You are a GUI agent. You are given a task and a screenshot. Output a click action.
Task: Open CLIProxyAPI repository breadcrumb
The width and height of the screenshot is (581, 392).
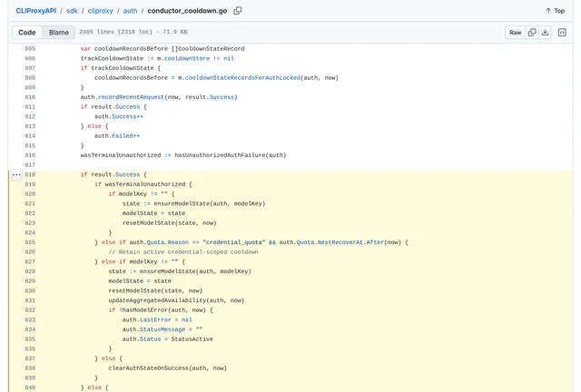(x=36, y=11)
